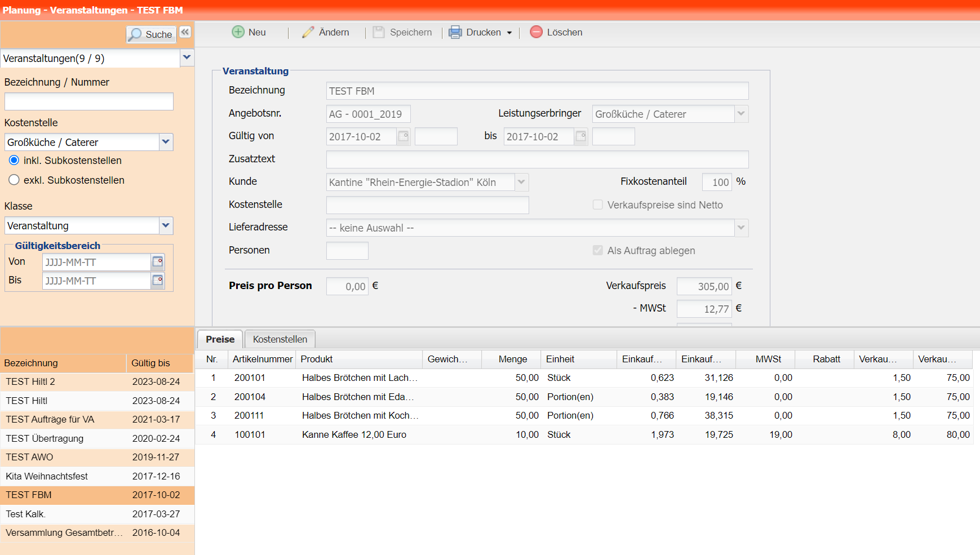Collapse the search sidebar with double-arrow icon

click(185, 32)
